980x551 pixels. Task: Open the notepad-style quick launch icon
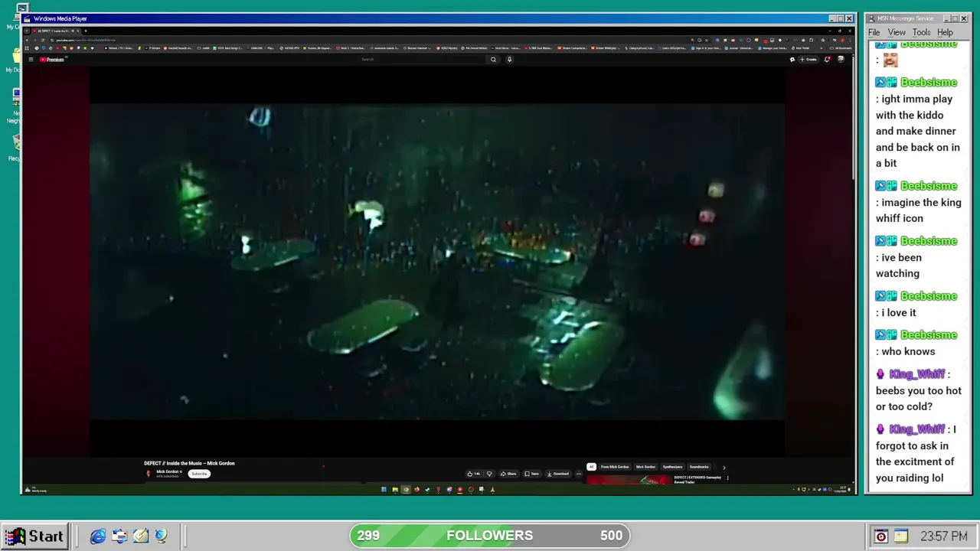(x=140, y=536)
